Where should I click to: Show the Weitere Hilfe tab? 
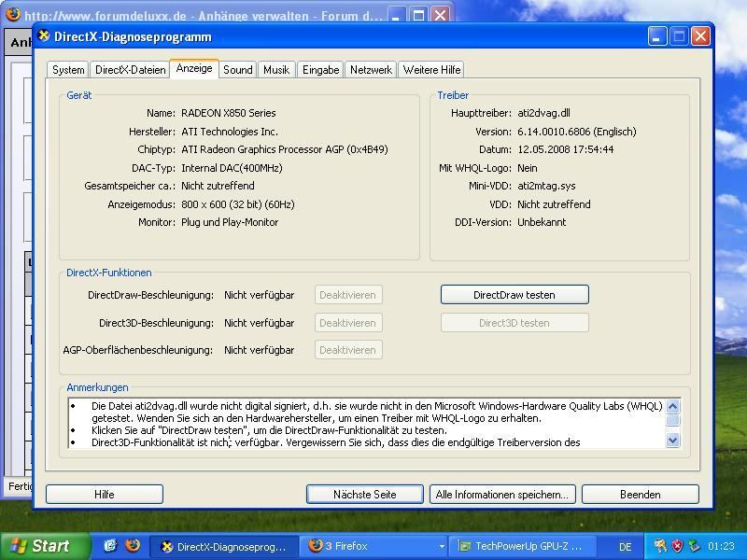point(431,70)
